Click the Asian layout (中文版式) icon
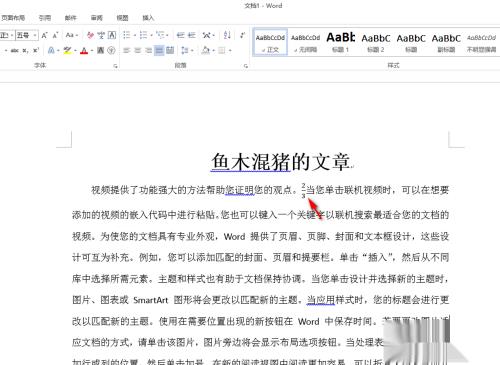This screenshot has width=500, height=365. (x=207, y=35)
